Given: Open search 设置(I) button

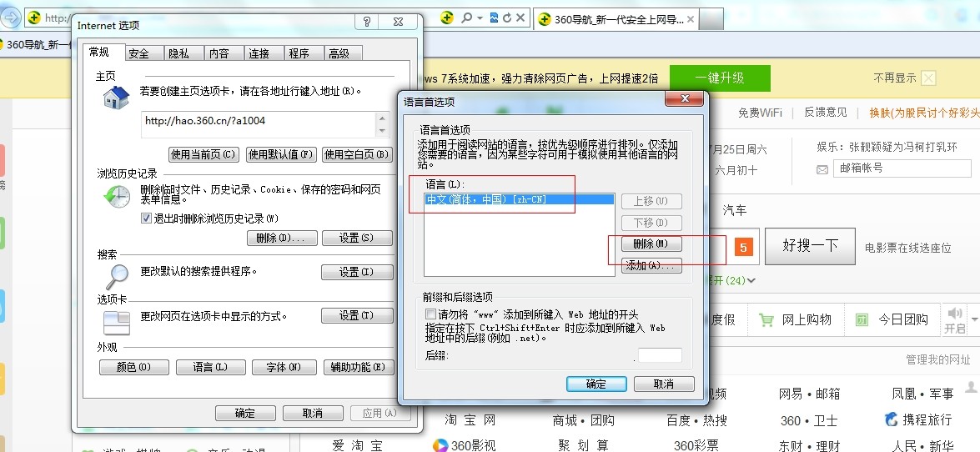Looking at the screenshot, I should pos(357,272).
